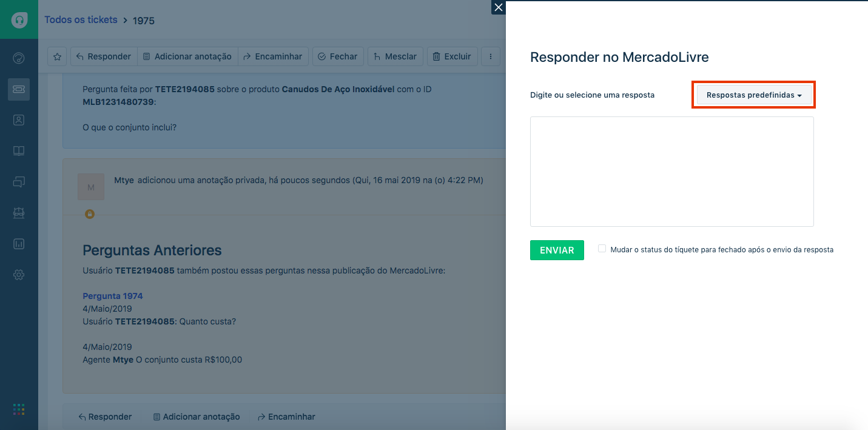Viewport: 868px width, 430px height.
Task: Open the admin settings gear icon
Action: [19, 275]
